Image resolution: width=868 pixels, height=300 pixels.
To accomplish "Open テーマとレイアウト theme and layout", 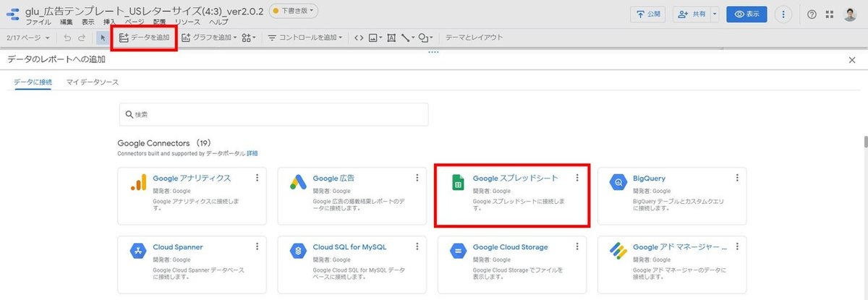I will pos(474,37).
